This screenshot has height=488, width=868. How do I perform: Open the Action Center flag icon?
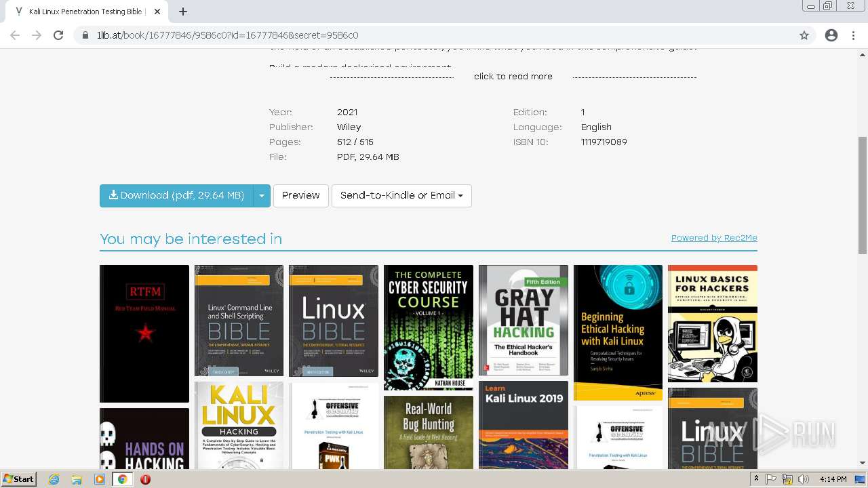771,479
